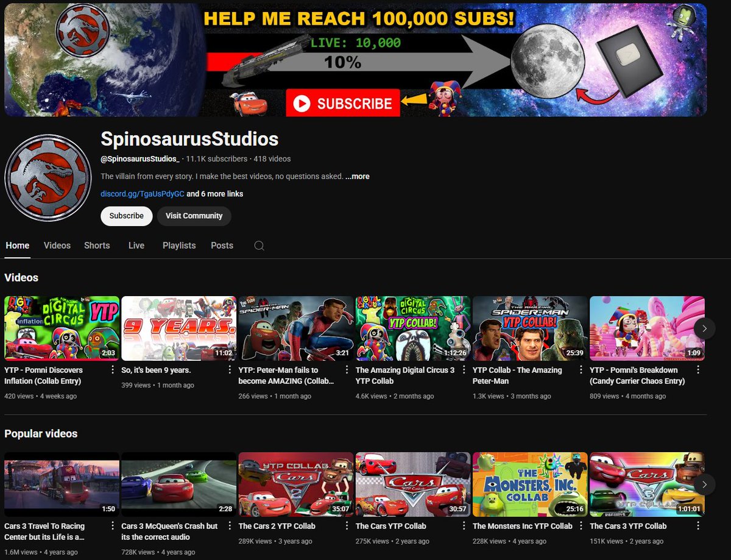Open options for The Cars YTP Collab
This screenshot has width=731, height=560.
(463, 526)
